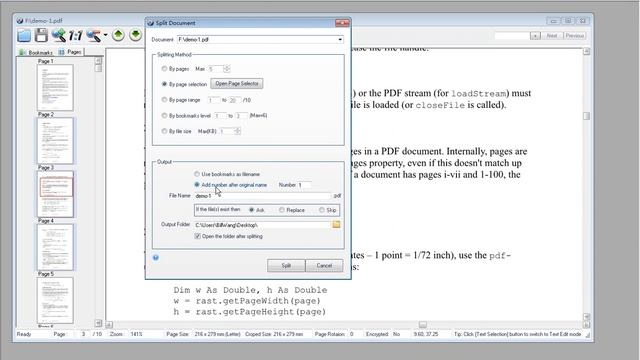Screen dimensions: 640x360
Task: Click the page range end field
Action: [234, 100]
